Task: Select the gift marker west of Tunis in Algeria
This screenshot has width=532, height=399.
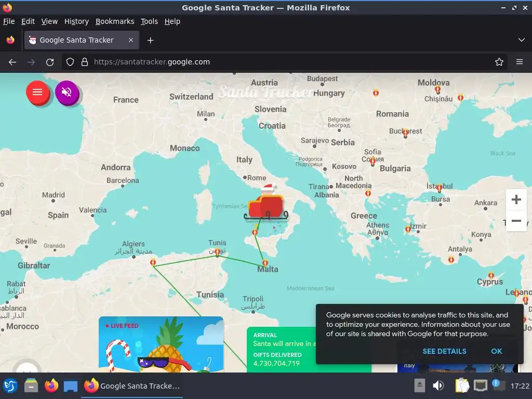Action: (153, 262)
